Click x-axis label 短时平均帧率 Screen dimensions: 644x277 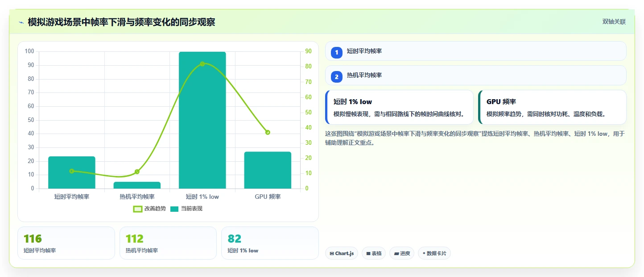click(x=72, y=197)
